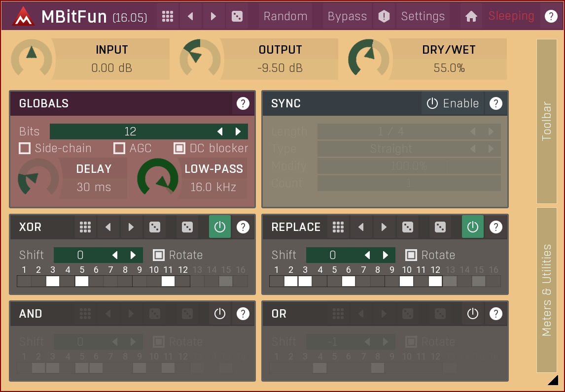
Task: Toggle the DC blocker checkbox
Action: 179,148
